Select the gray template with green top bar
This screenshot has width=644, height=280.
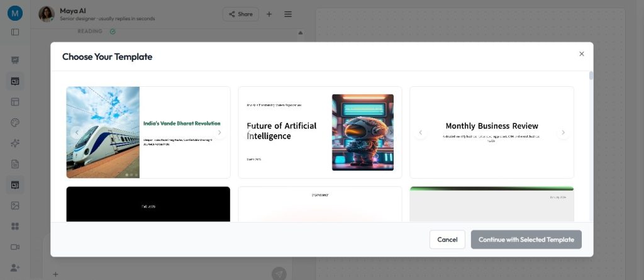pyautogui.click(x=492, y=204)
